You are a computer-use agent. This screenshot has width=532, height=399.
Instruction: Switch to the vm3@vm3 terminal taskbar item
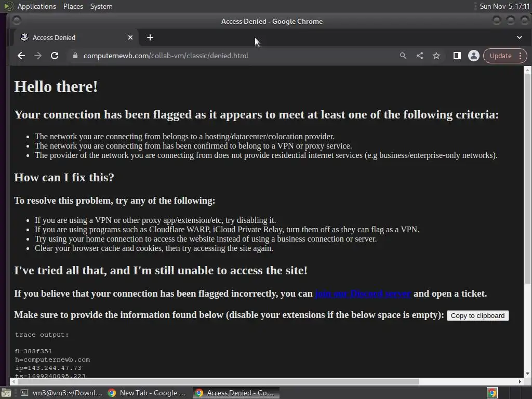point(61,393)
